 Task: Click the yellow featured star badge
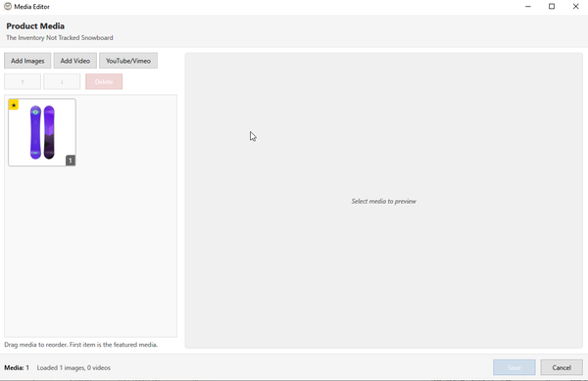[x=14, y=105]
